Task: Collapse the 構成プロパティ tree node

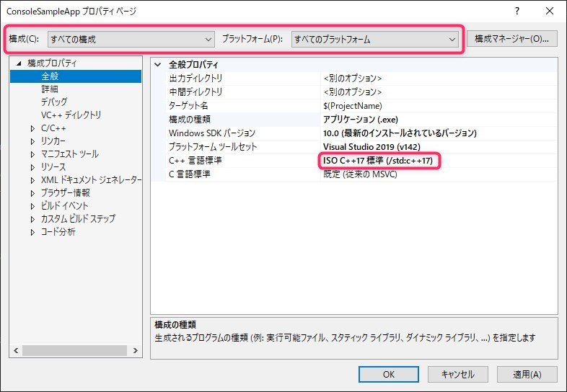Action: coord(19,63)
